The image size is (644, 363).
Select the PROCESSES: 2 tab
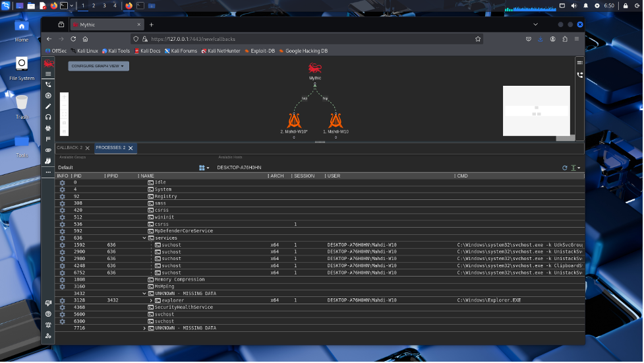pyautogui.click(x=111, y=148)
